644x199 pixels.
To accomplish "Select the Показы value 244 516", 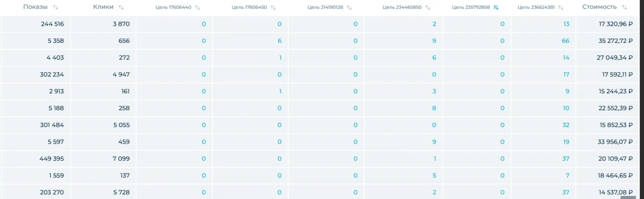I will [x=52, y=24].
